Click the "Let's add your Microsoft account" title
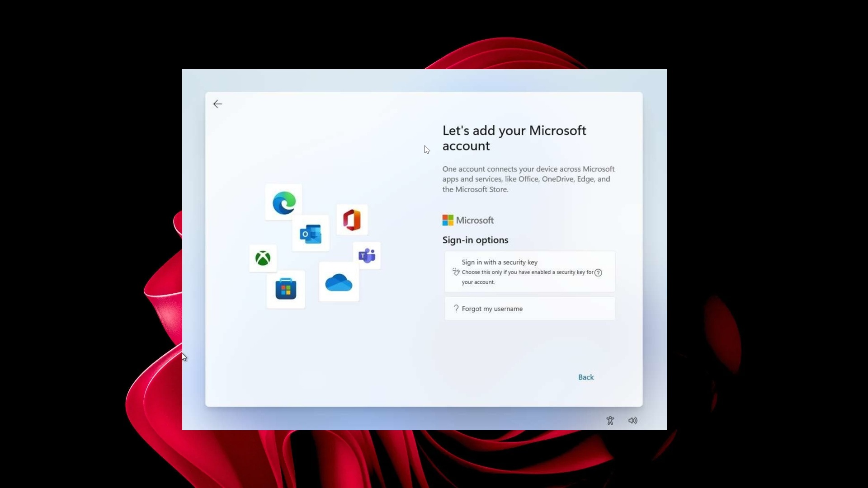Viewport: 868px width, 488px height. coord(514,138)
